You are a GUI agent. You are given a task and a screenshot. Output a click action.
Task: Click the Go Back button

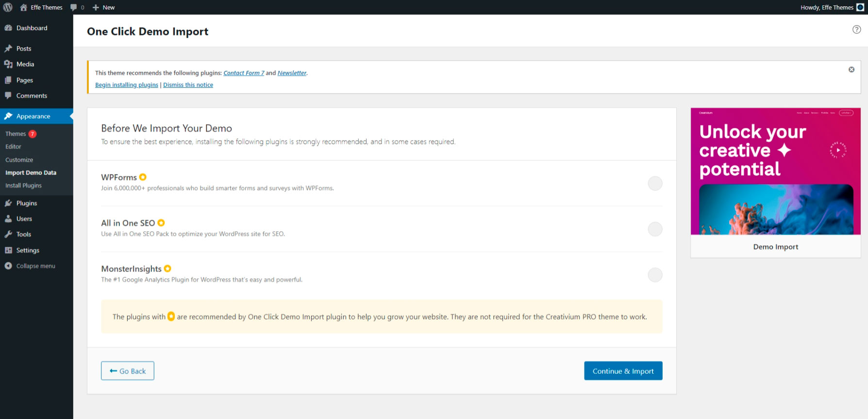(x=128, y=371)
